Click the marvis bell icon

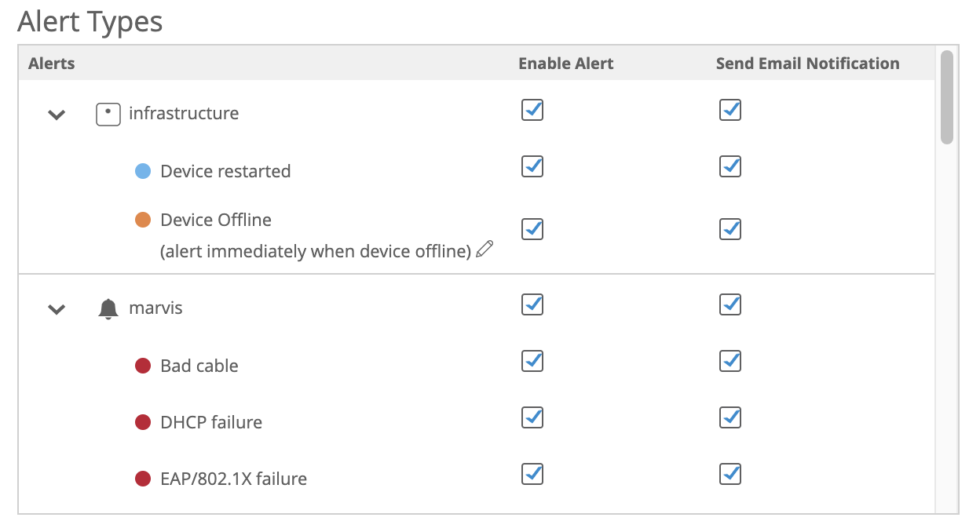[x=108, y=309]
